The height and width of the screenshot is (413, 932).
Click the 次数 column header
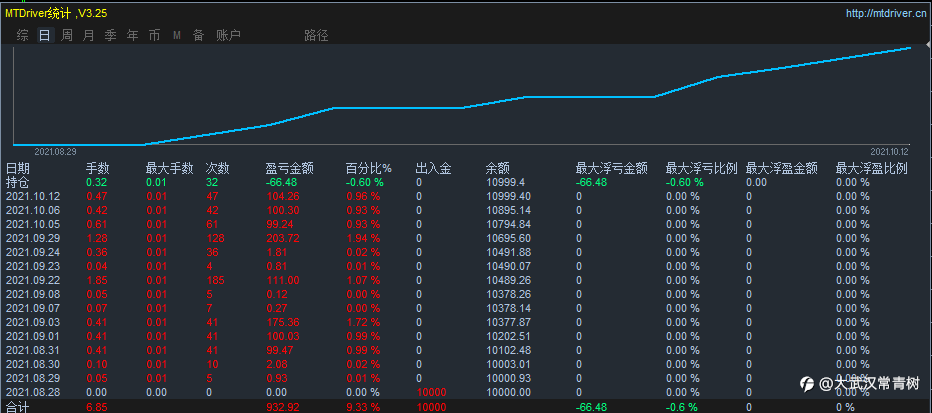click(218, 169)
